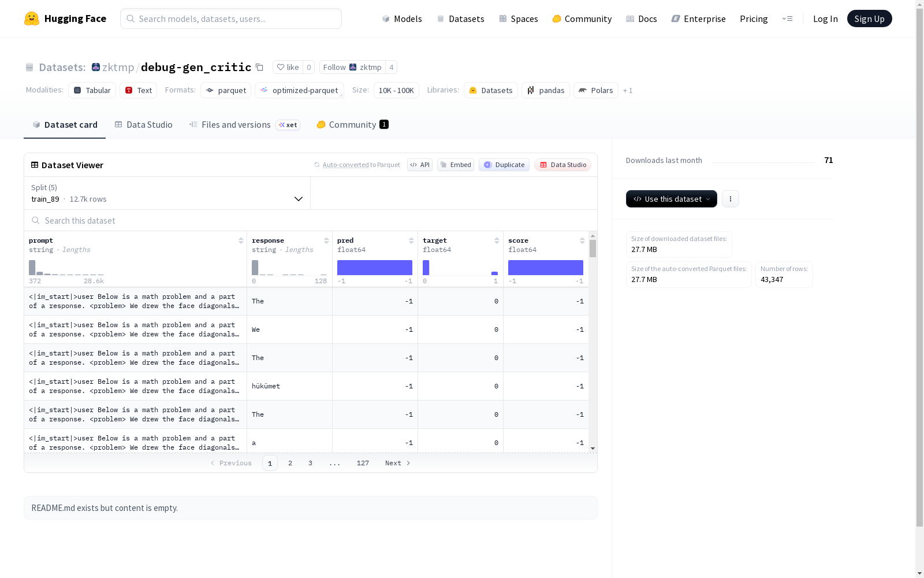
Task: Click the Embed button
Action: pos(456,165)
